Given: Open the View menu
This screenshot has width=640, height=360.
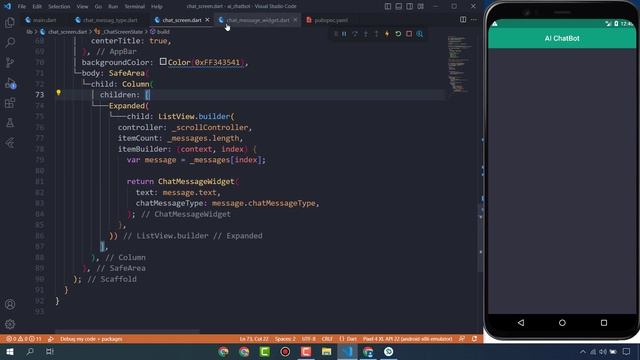Looking at the screenshot, I should tap(82, 7).
